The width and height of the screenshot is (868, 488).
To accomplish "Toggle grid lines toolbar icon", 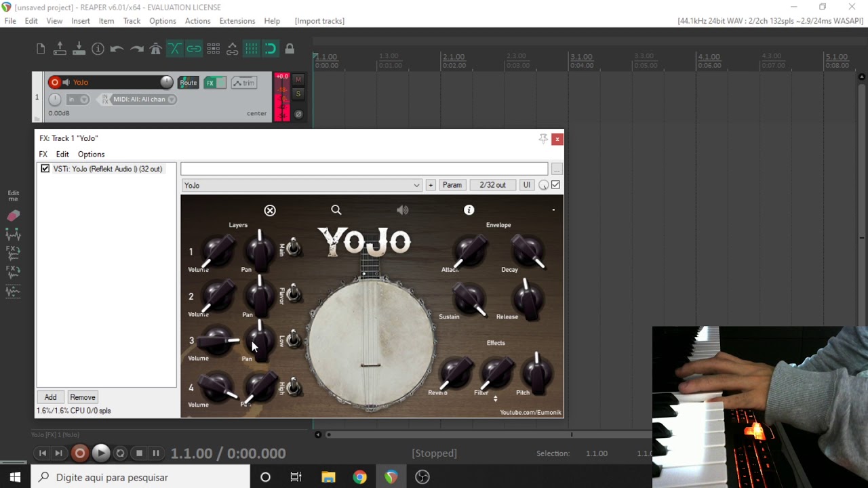I will point(251,49).
